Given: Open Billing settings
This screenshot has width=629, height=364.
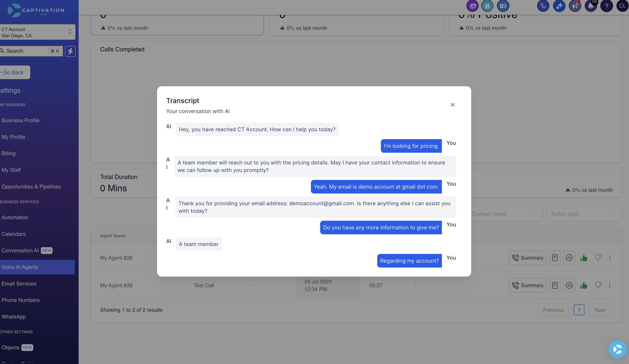Looking at the screenshot, I should [9, 153].
